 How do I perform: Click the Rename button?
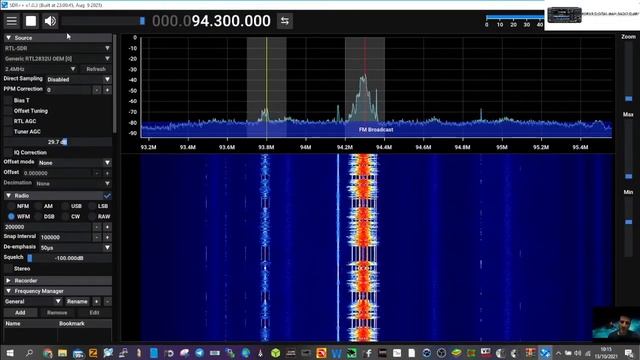point(78,302)
